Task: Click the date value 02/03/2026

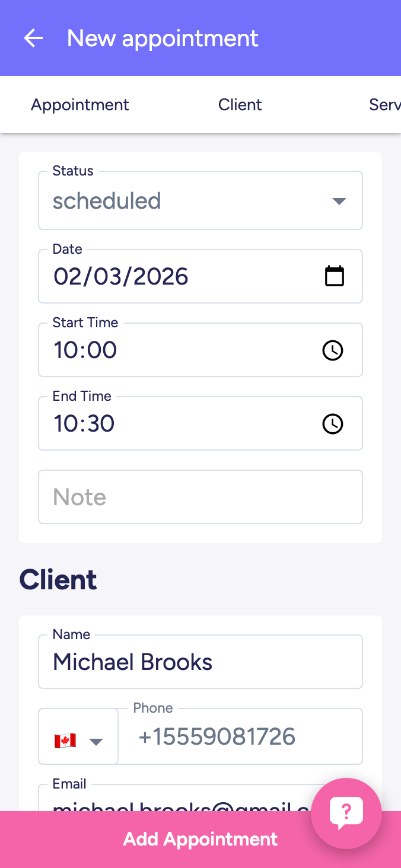Action: tap(122, 277)
